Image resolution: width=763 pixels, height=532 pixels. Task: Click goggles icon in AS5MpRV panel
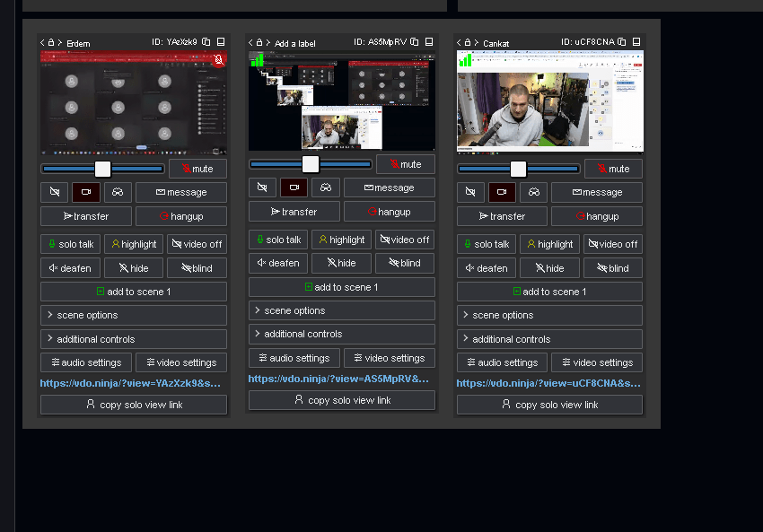click(326, 188)
